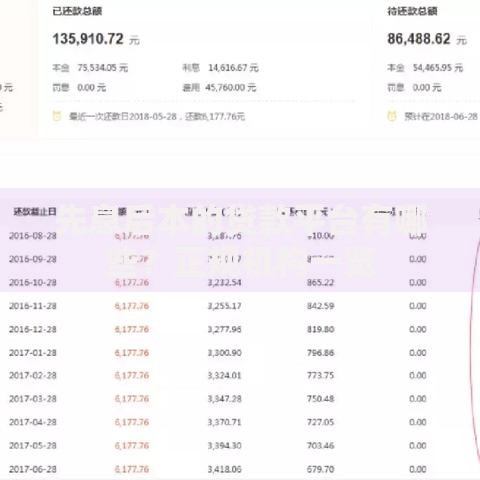Viewport: 480px width, 480px height.
Task: Click the interest value 842.59
Action: pos(320,306)
